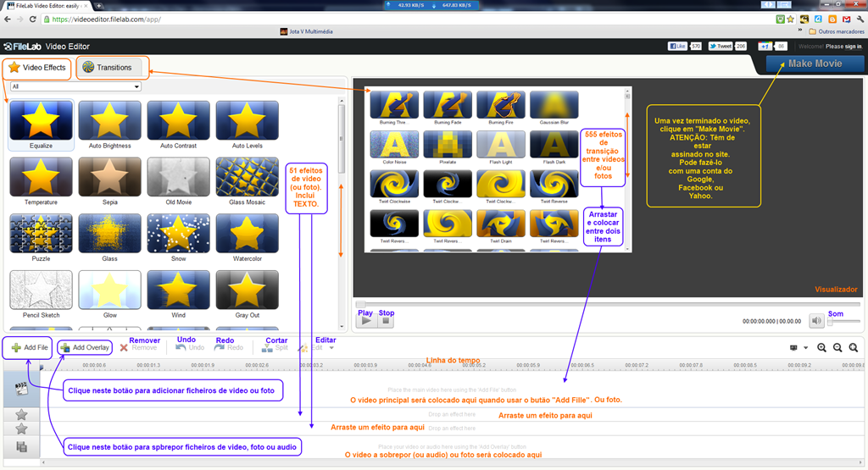Open Jota V Multimédia bookmark
The width and height of the screenshot is (868, 470).
tap(306, 31)
